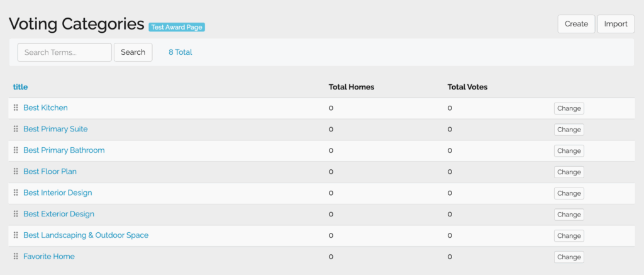Open the 8 Total link
644x275 pixels.
[180, 52]
